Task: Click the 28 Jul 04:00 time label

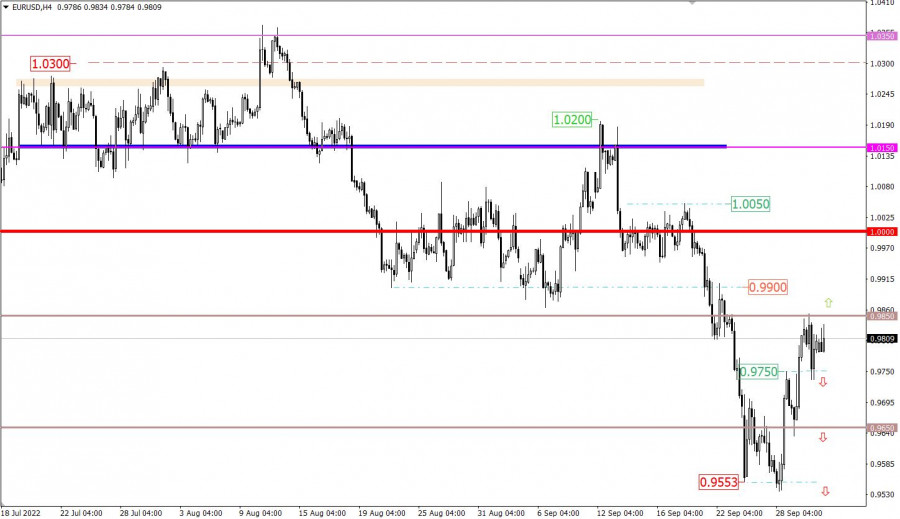Action: point(141,513)
